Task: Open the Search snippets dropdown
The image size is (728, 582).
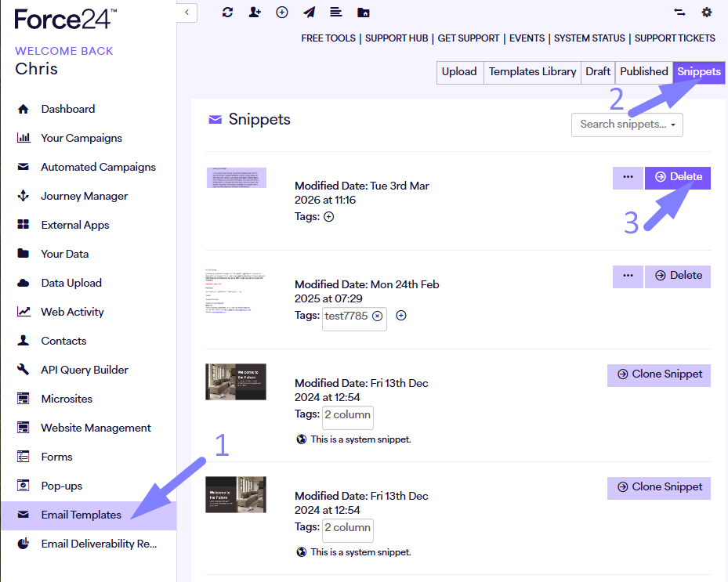Action: coord(627,125)
